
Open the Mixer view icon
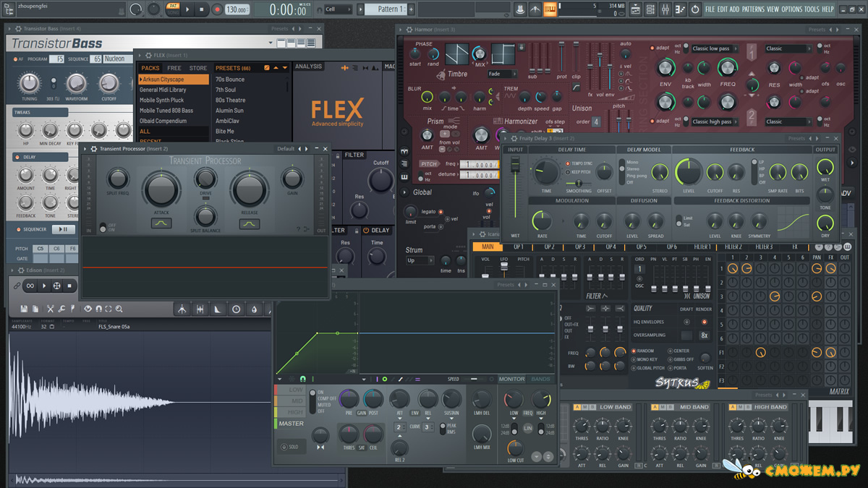[x=665, y=9]
